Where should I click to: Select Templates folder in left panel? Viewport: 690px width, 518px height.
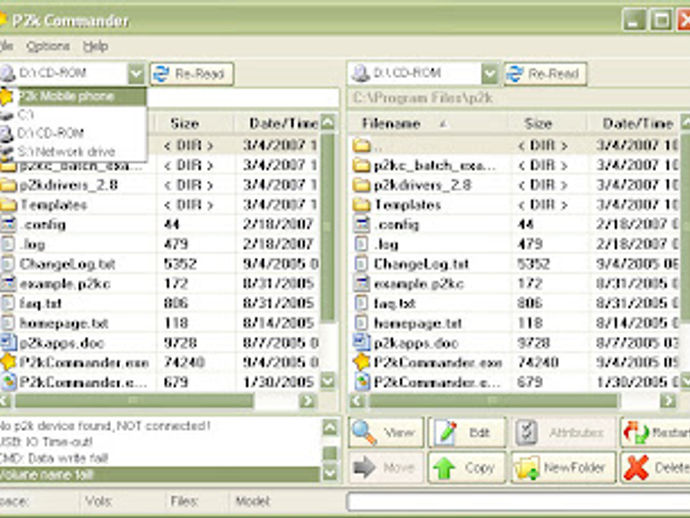coord(54,205)
